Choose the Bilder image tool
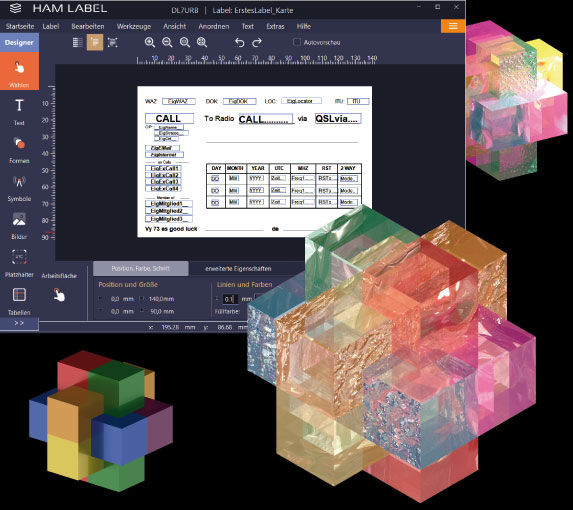The image size is (573, 510). (x=19, y=226)
